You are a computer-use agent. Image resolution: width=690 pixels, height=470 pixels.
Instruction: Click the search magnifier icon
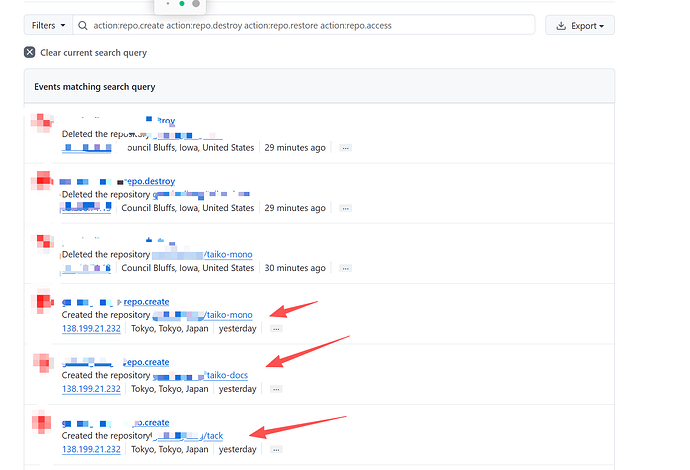coord(83,26)
